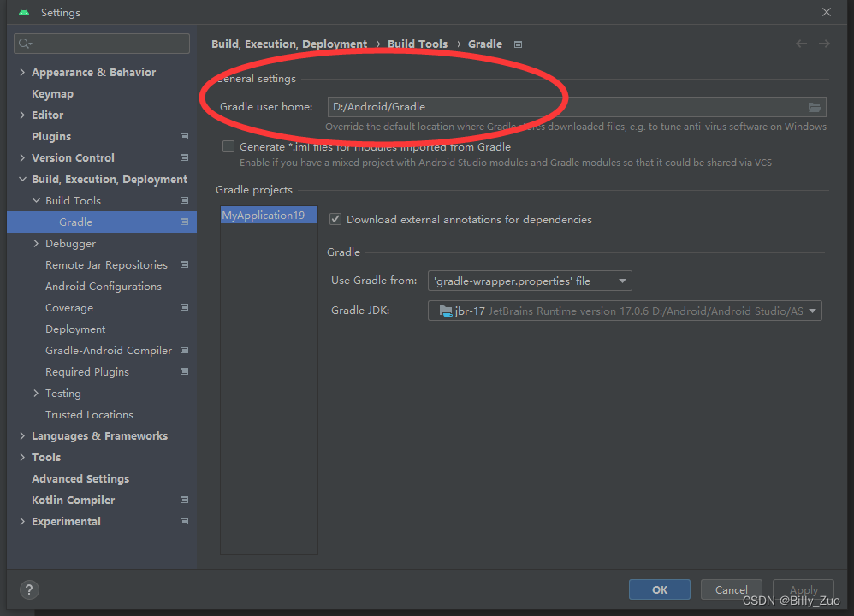Expand Appearance & Behavior section
The image size is (854, 616).
[x=22, y=73]
